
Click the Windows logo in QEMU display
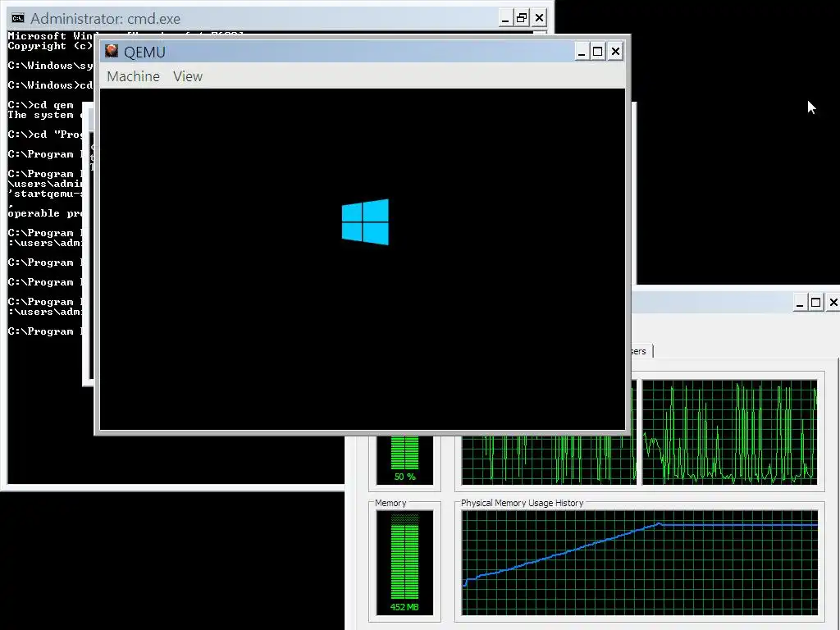coord(365,221)
